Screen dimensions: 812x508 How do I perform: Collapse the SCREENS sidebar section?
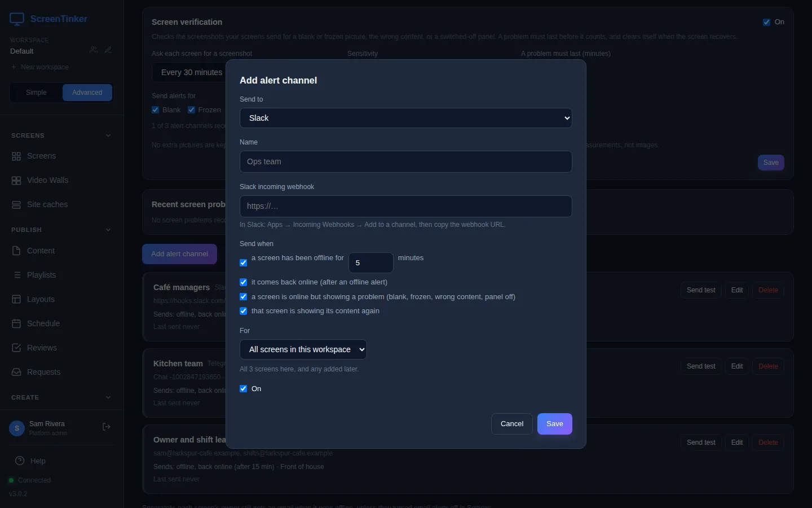tap(108, 135)
